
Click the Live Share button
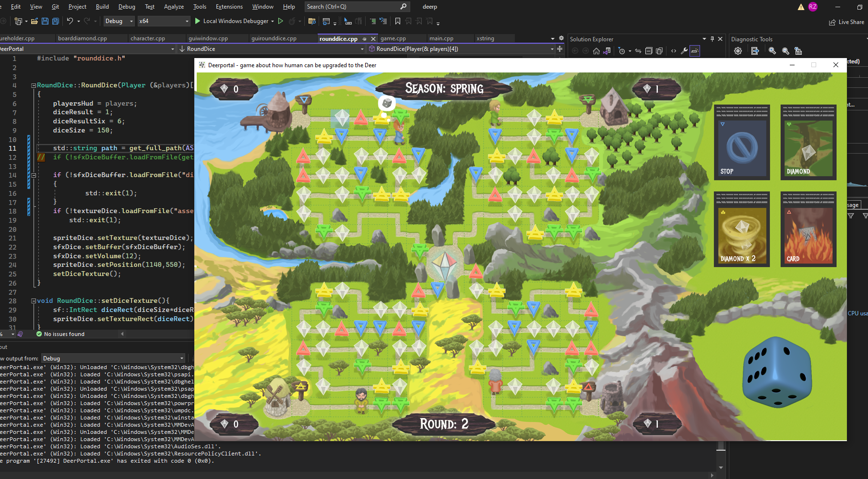[x=846, y=22]
